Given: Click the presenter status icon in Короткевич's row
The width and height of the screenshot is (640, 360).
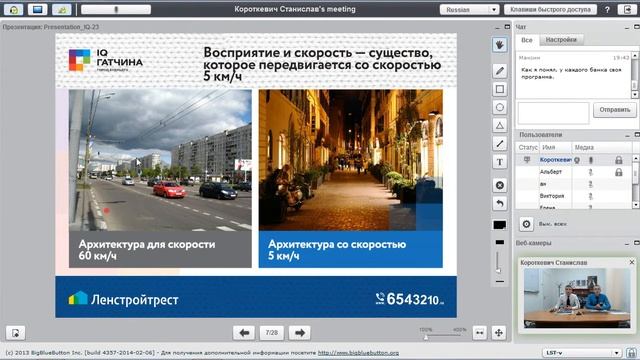Looking at the screenshot, I should click(x=527, y=160).
